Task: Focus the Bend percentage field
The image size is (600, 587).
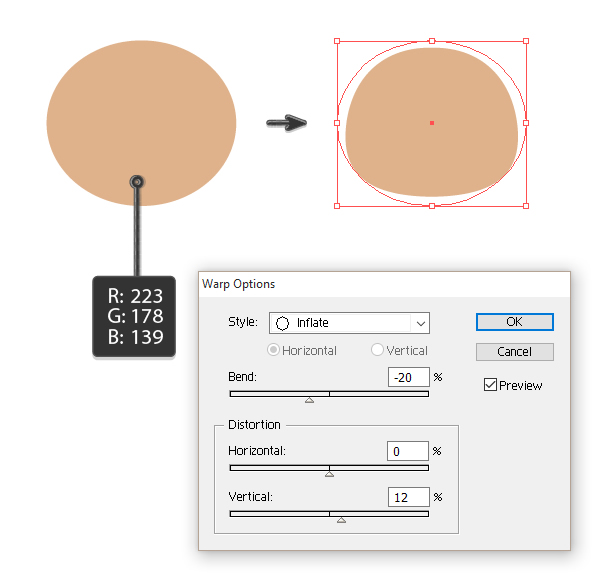Action: tap(409, 377)
